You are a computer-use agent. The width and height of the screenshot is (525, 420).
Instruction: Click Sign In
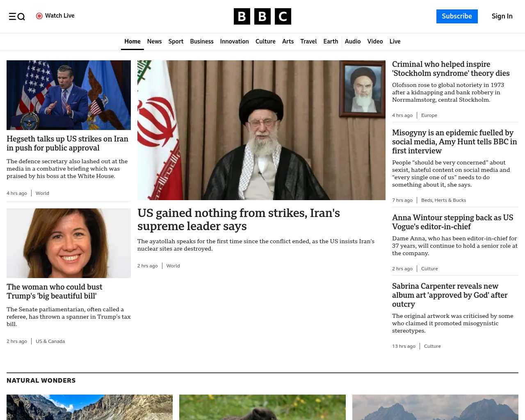tap(502, 16)
